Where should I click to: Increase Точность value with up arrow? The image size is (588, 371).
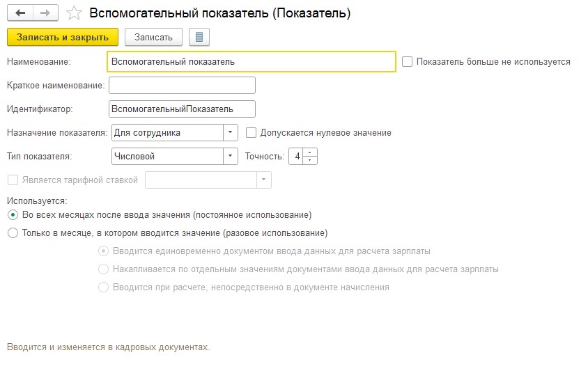[310, 152]
